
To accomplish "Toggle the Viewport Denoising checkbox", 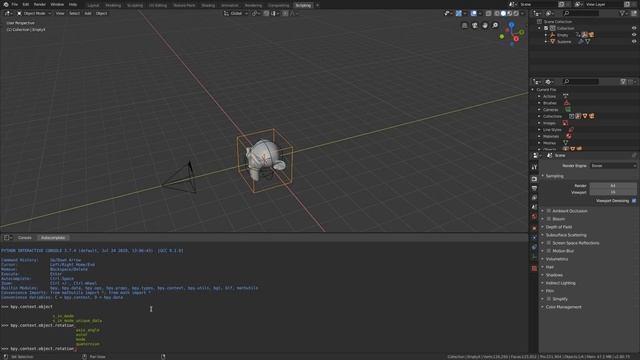I will [634, 201].
